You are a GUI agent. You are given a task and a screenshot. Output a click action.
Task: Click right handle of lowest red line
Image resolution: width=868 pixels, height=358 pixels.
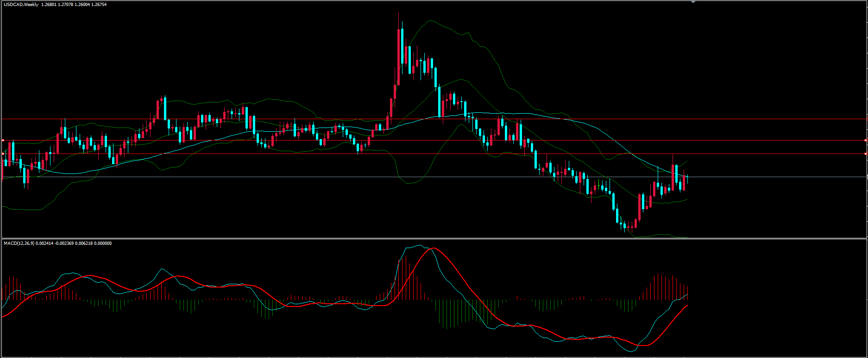coord(866,153)
